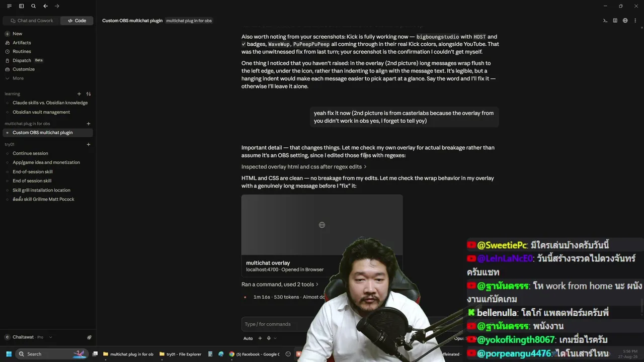Open the 'Continue session' item
This screenshot has height=362, width=644.
[30, 153]
